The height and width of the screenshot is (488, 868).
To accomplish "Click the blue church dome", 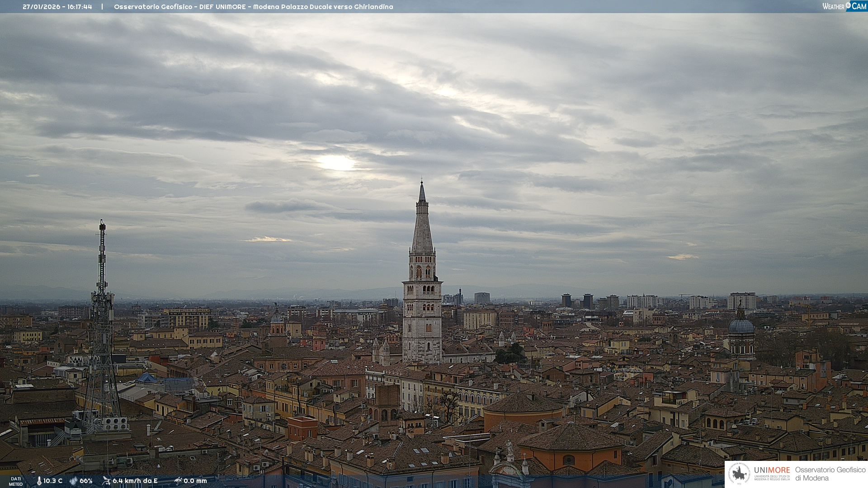I will pos(741,325).
